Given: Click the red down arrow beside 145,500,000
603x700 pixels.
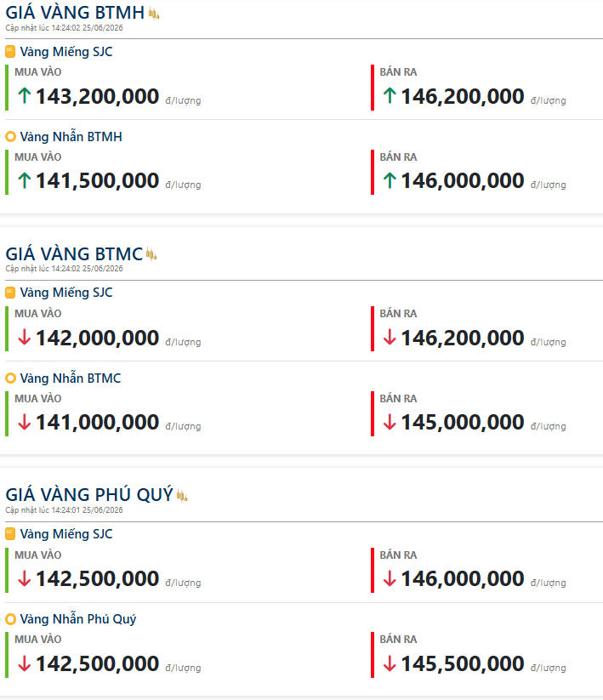Looking at the screenshot, I should tap(390, 663).
